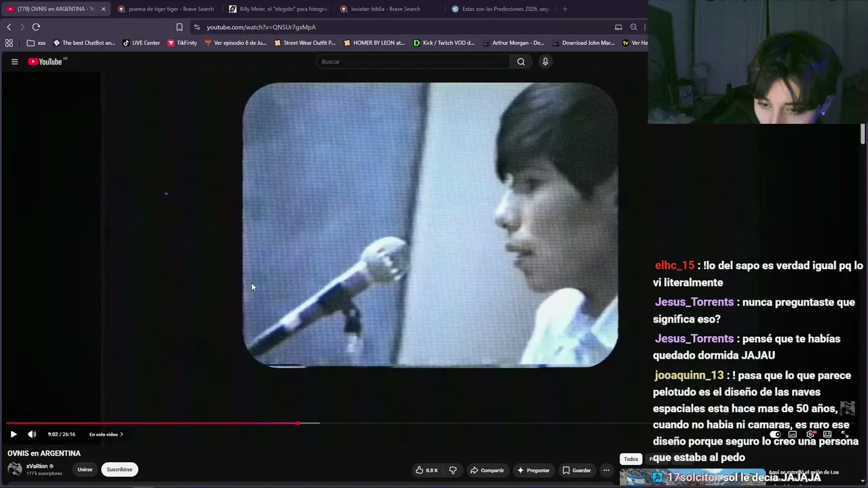Screen dimensions: 868x488
Task: Click the progress bar scrubber handle
Action: tap(298, 424)
